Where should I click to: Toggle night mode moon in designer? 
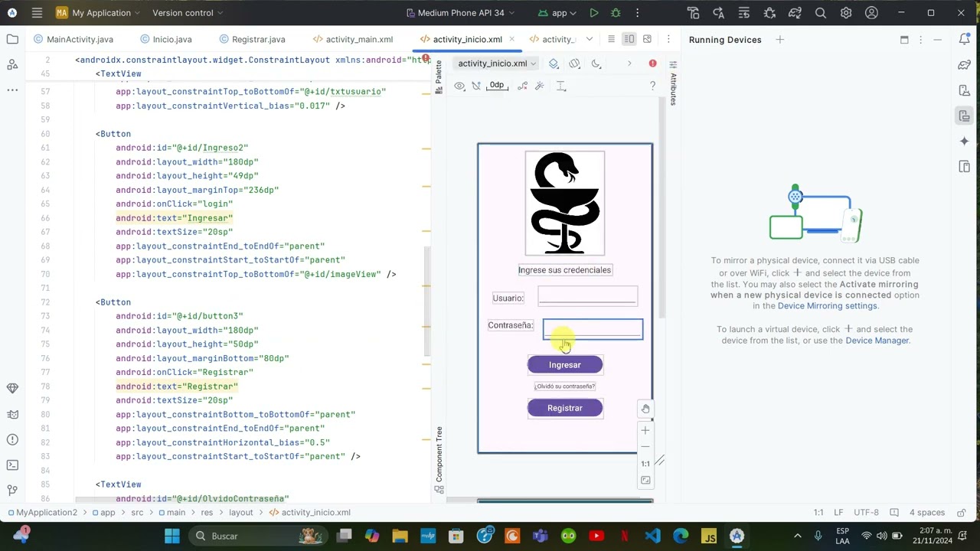pyautogui.click(x=596, y=64)
